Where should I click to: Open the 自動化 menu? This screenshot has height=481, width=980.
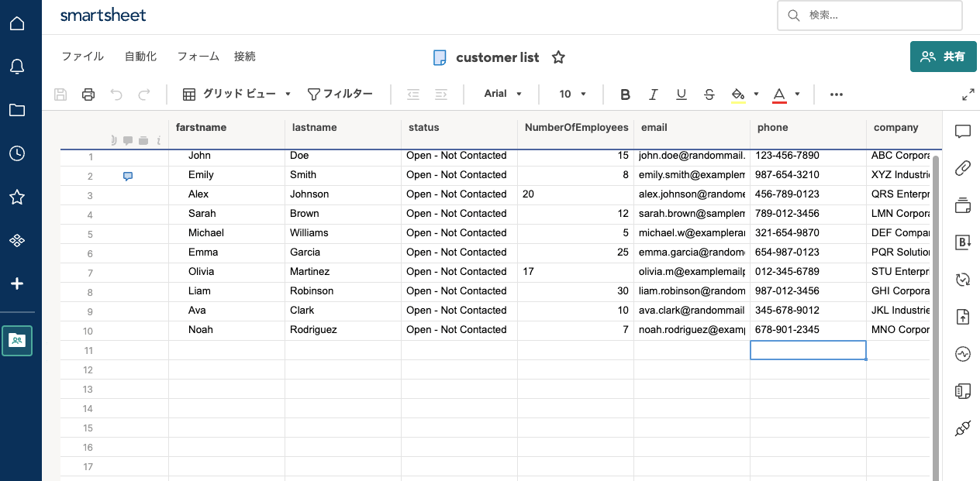(140, 57)
